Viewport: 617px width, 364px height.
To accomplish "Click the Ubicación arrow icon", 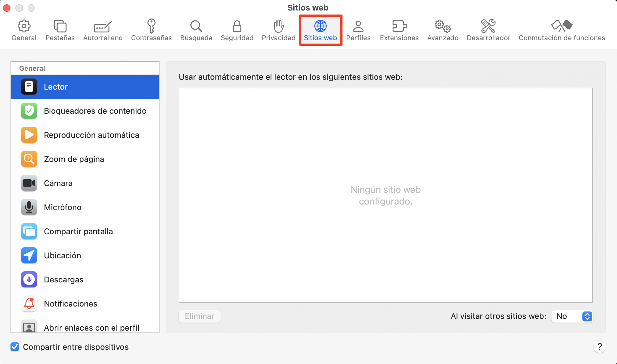I will coord(29,255).
